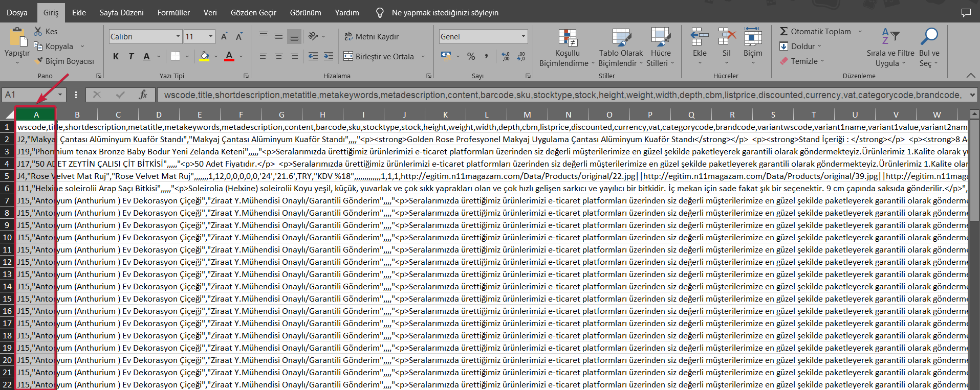Switch to the Görünüm tab

tap(306, 12)
